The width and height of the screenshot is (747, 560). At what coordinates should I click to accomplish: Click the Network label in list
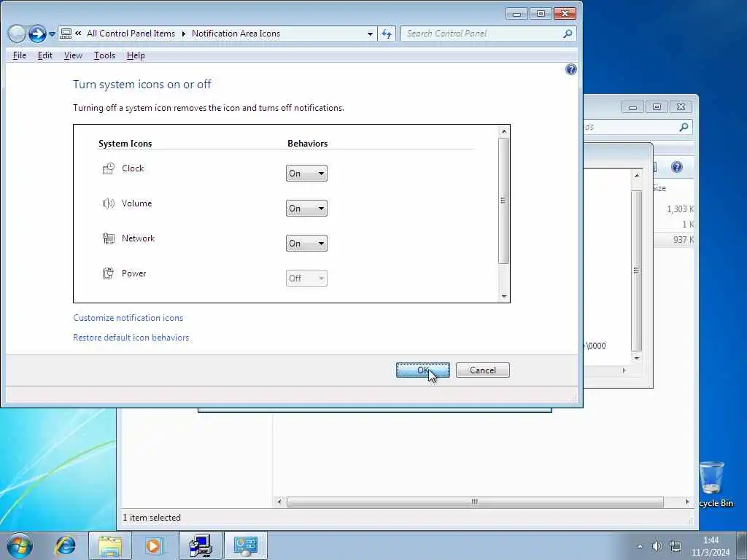138,238
